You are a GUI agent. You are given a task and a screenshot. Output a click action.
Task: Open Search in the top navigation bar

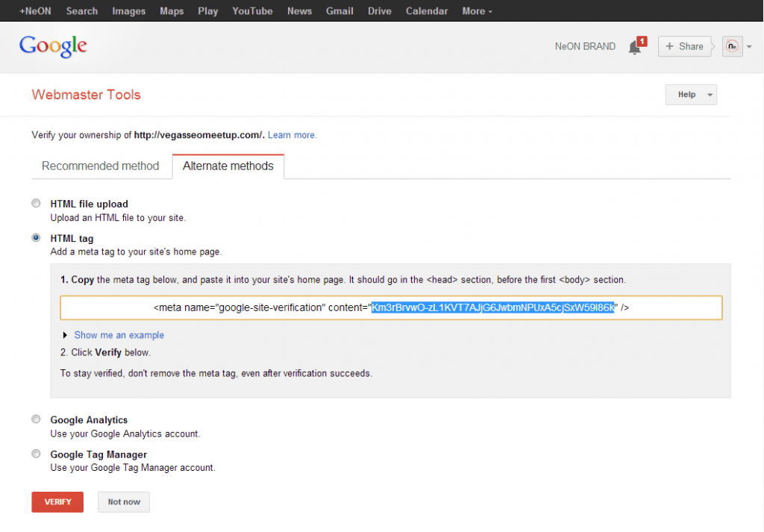(82, 10)
